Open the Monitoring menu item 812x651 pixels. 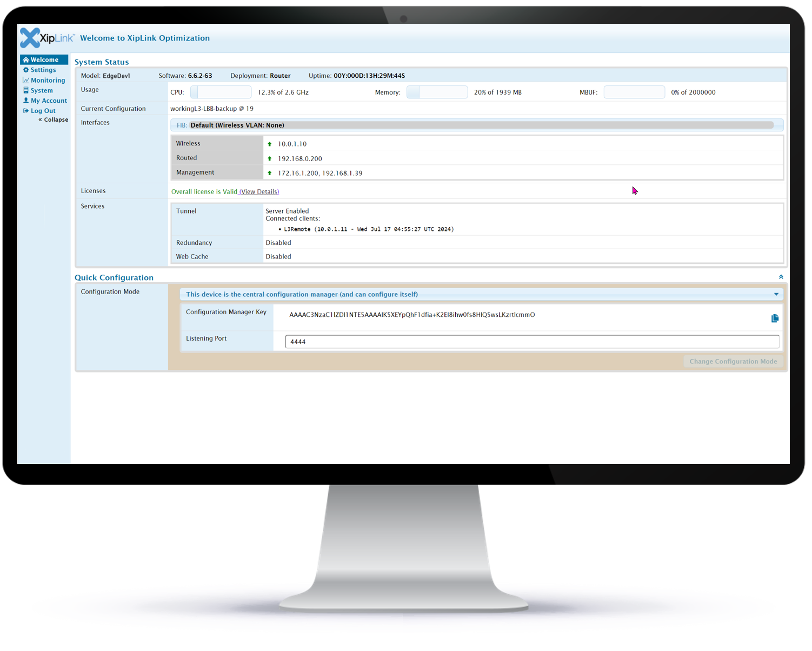[48, 81]
